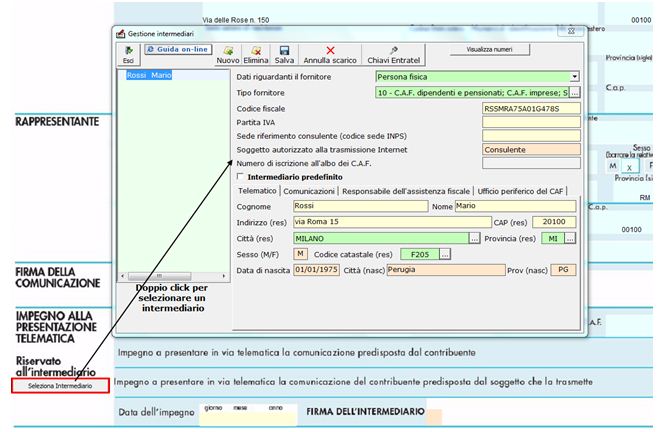Open the Guida on-line help

coord(178,50)
